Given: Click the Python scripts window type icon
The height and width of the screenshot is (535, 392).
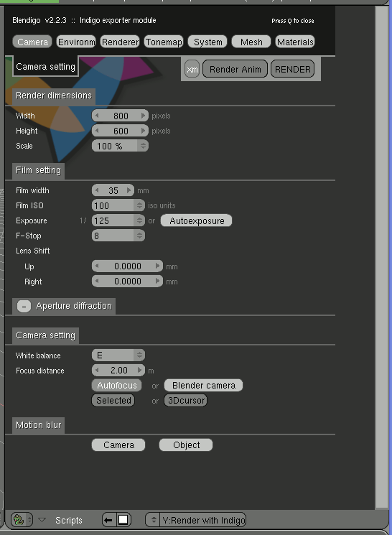Looking at the screenshot, I should pos(19,520).
